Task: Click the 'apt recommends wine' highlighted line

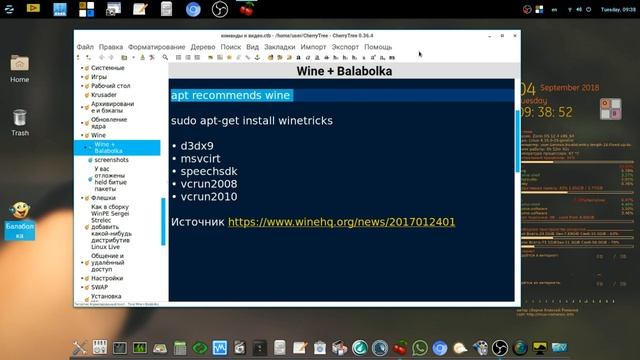Action: (231, 95)
